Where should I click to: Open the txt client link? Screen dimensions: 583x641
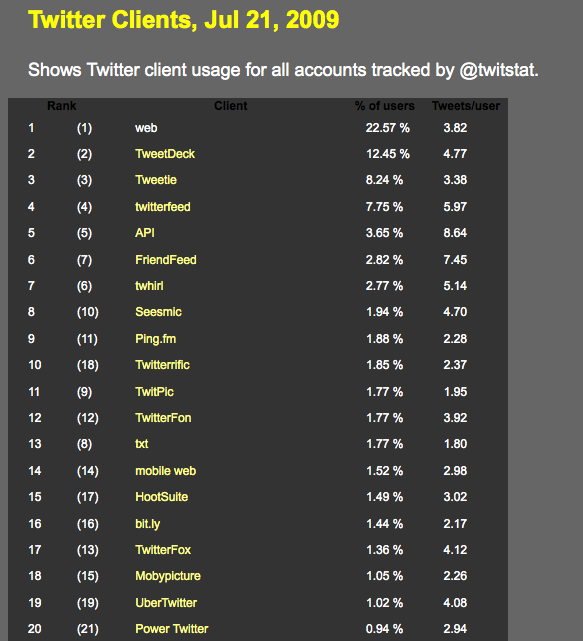coord(141,444)
